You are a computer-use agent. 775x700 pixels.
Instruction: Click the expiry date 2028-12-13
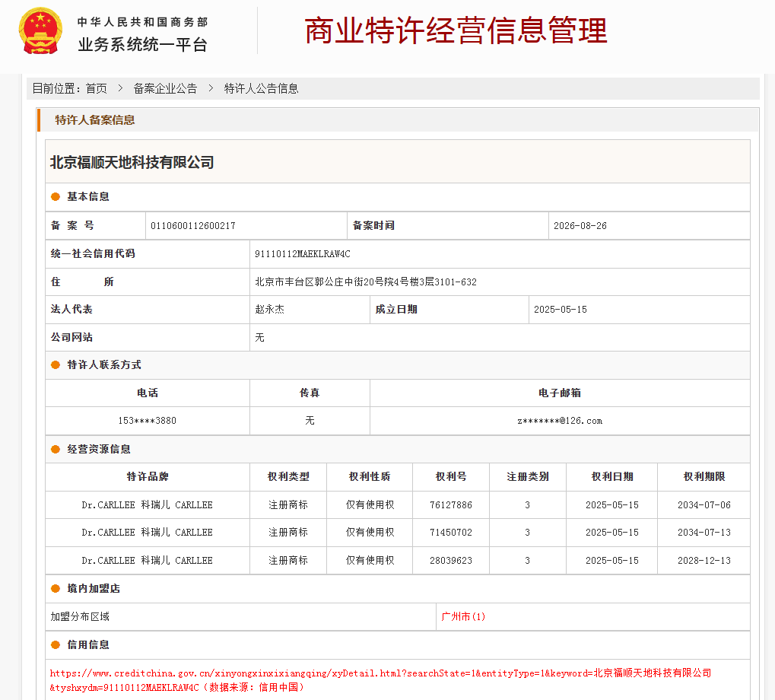704,561
